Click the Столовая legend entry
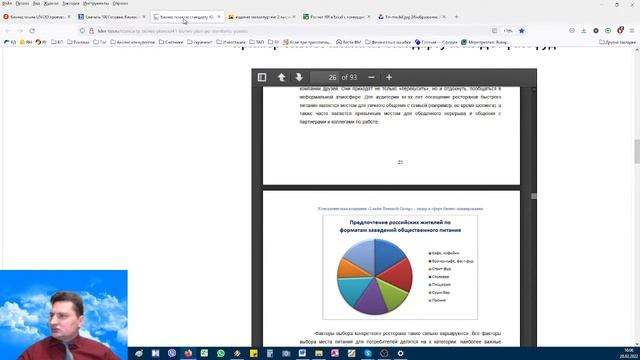 coord(439,277)
